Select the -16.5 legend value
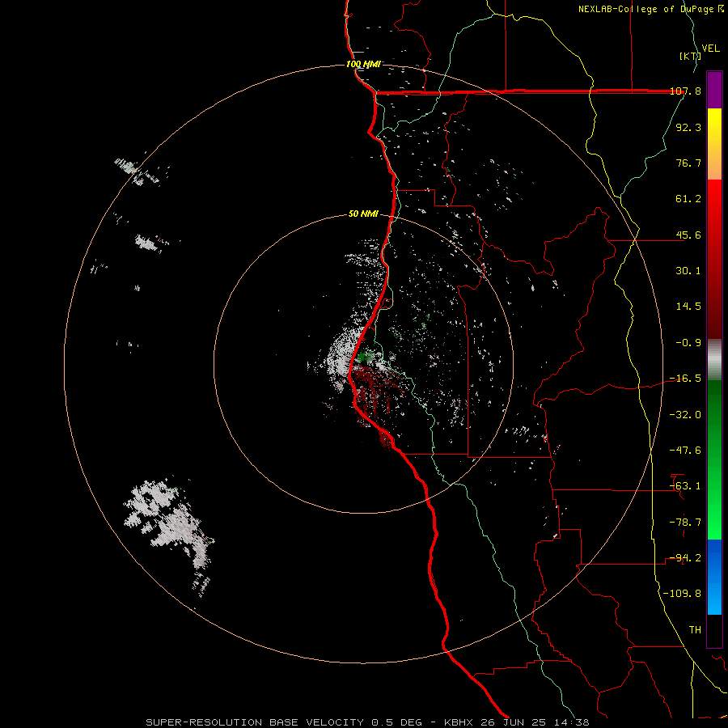The width and height of the screenshot is (728, 728). [x=685, y=379]
